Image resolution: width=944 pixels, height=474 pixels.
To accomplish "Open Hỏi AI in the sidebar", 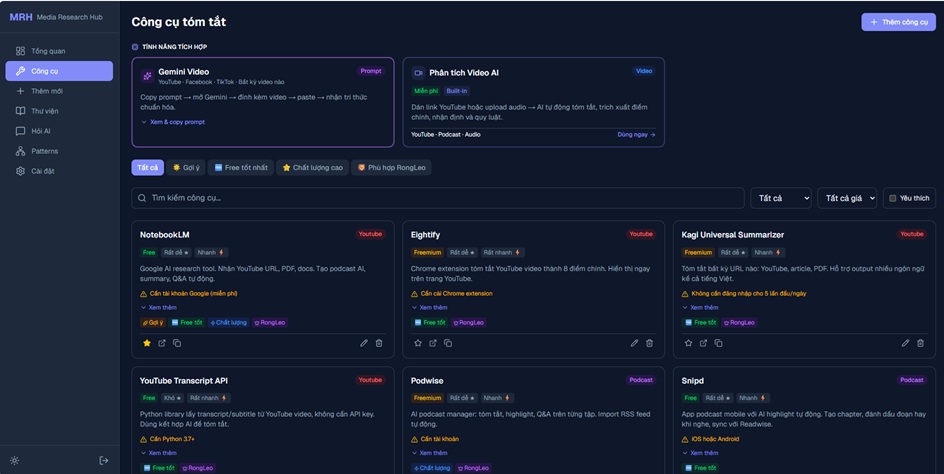I will coord(59,131).
